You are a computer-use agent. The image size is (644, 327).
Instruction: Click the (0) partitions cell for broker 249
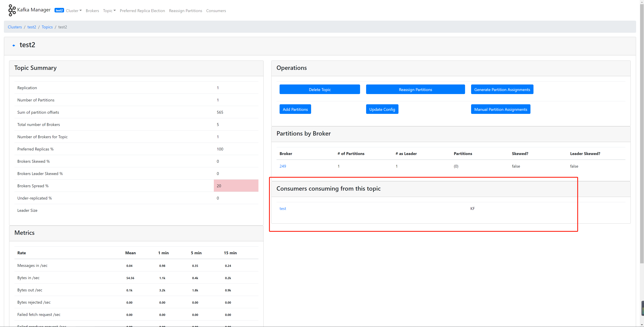(x=456, y=166)
